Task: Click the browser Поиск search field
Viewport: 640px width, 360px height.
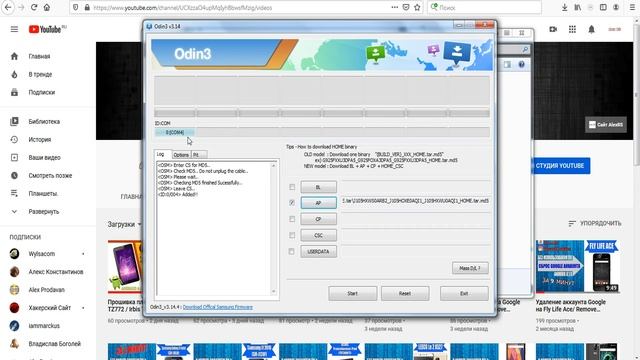Action: pos(485,7)
